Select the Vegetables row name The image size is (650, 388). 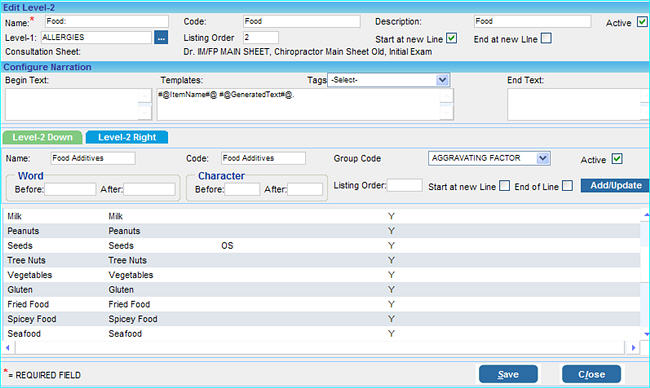[29, 275]
